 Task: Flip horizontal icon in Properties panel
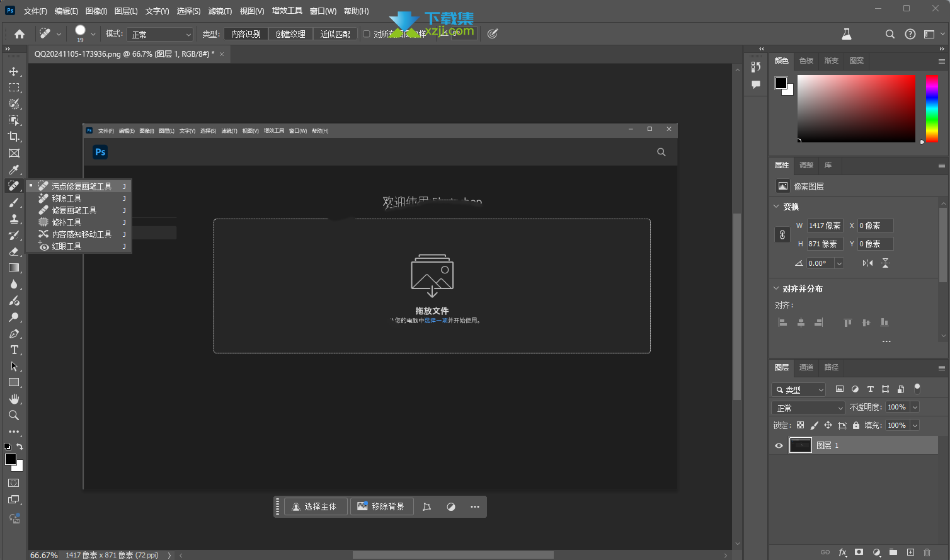[868, 263]
